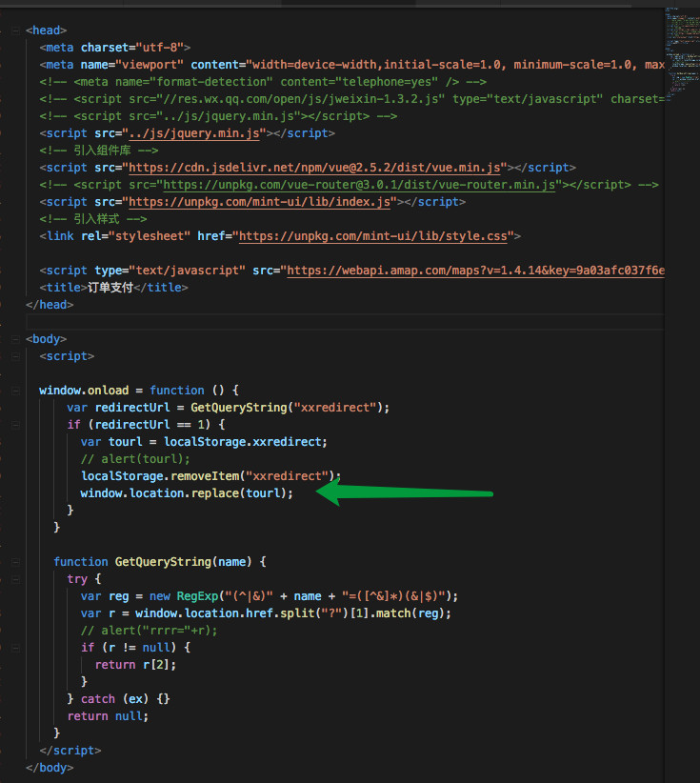Collapse the <head> fold marker
The height and width of the screenshot is (783, 700).
15,31
